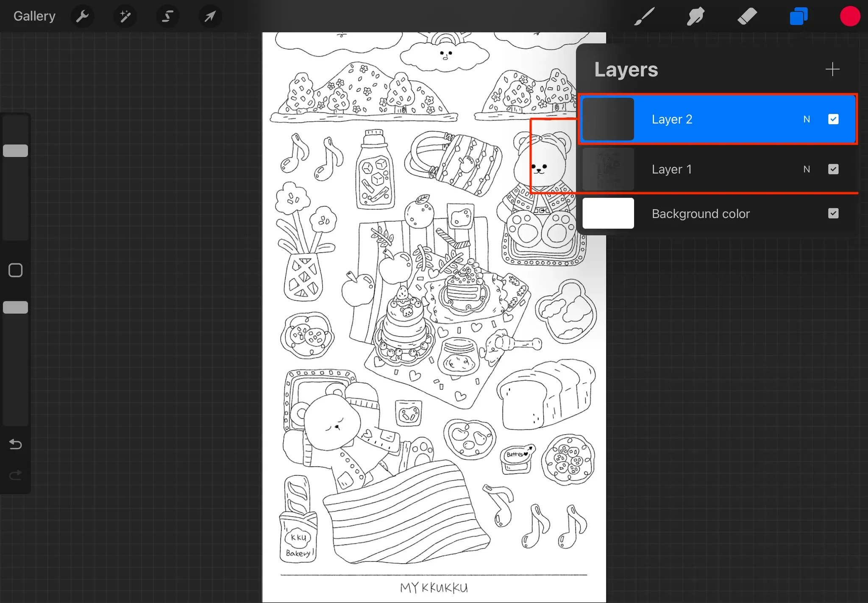
Task: Open blend mode N for Layer 1
Action: (807, 169)
